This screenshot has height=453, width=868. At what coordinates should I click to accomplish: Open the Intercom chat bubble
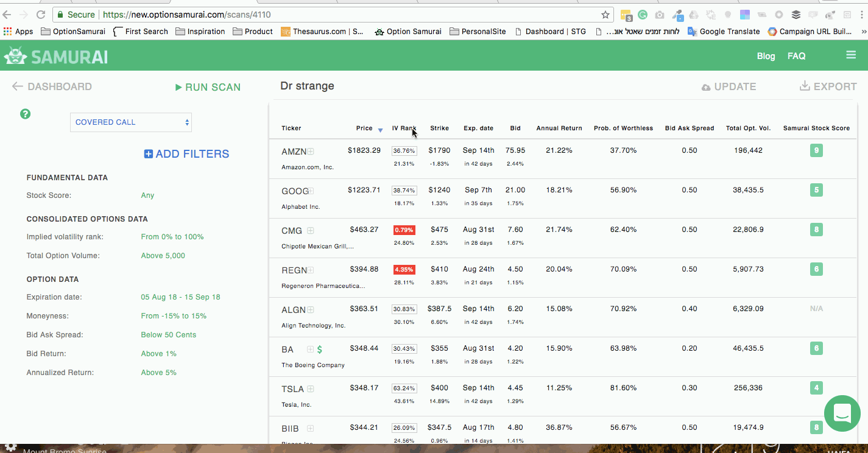click(x=842, y=413)
